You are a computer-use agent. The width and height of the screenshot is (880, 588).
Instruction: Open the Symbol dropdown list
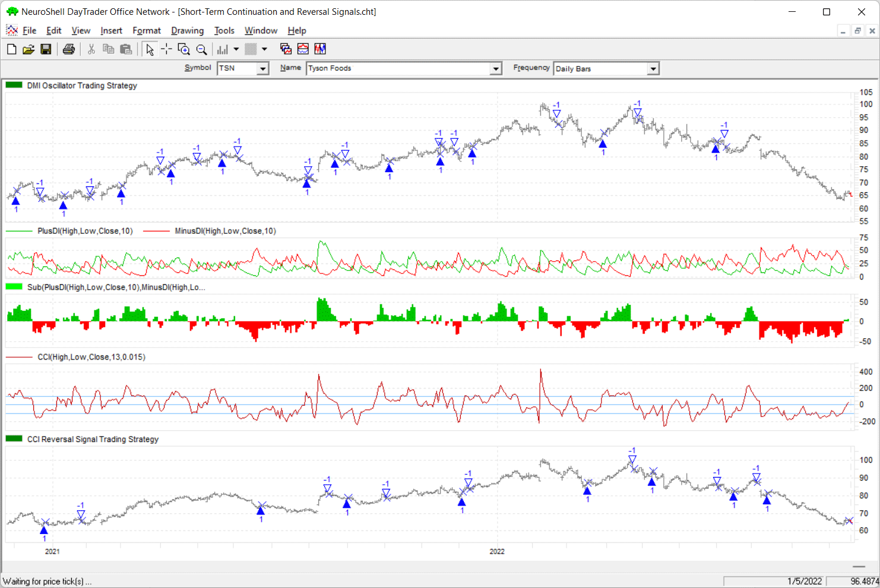(x=262, y=69)
